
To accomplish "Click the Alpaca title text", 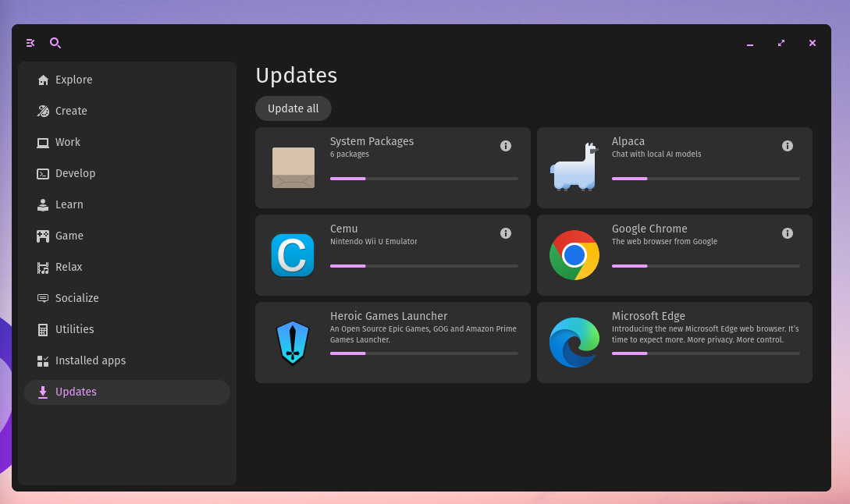I will coord(628,141).
